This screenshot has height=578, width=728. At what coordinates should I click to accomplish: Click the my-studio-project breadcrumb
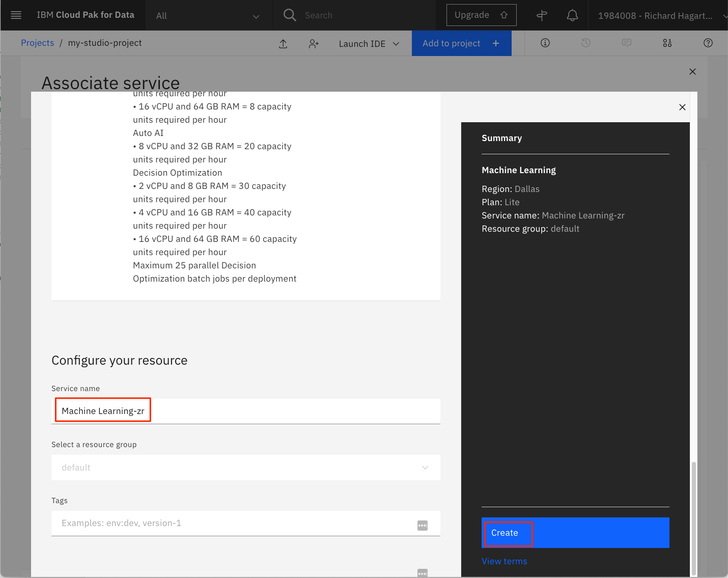click(x=105, y=43)
